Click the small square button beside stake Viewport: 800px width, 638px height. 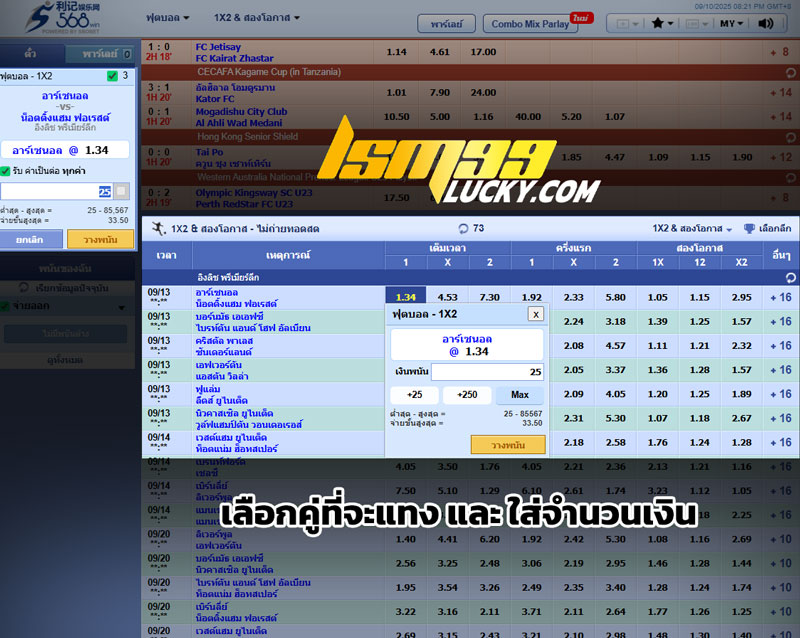point(121,191)
